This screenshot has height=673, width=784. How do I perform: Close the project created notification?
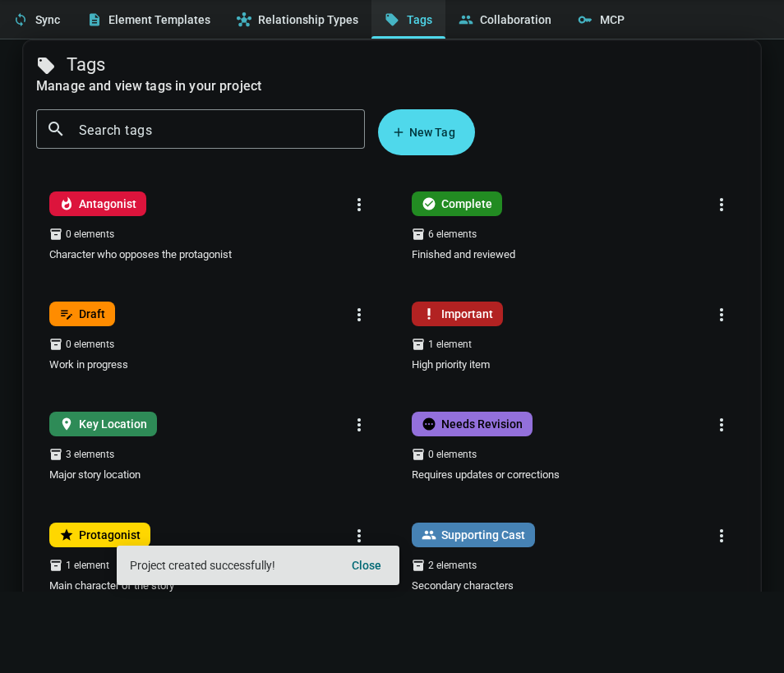(366, 565)
